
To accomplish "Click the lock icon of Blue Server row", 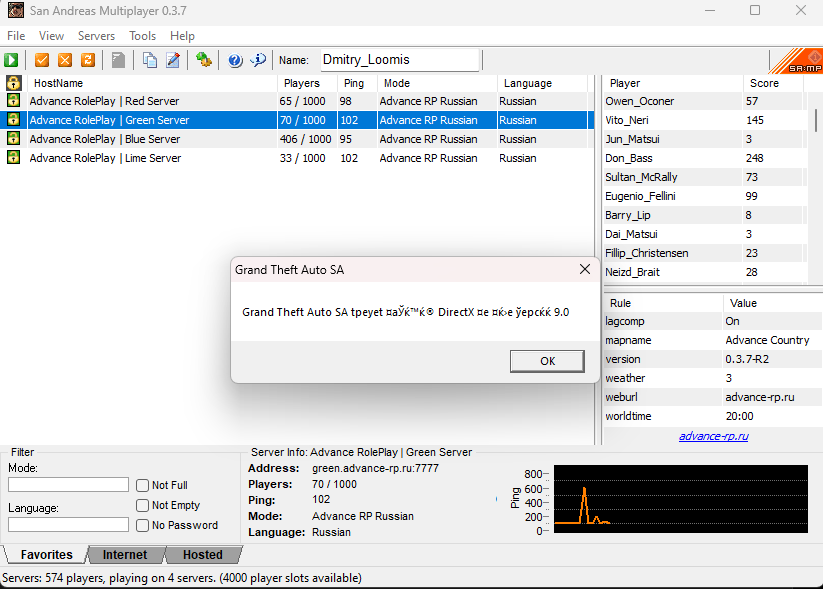I will point(13,139).
